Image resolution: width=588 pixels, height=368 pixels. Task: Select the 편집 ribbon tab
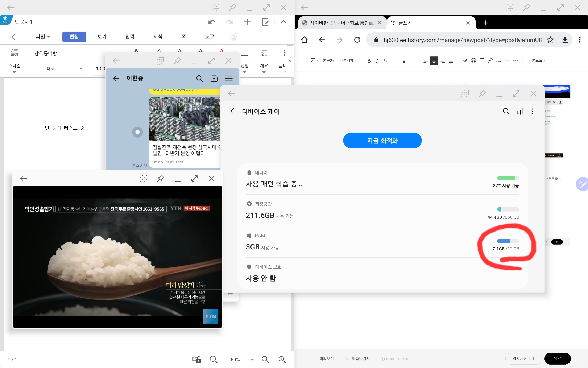coord(74,37)
